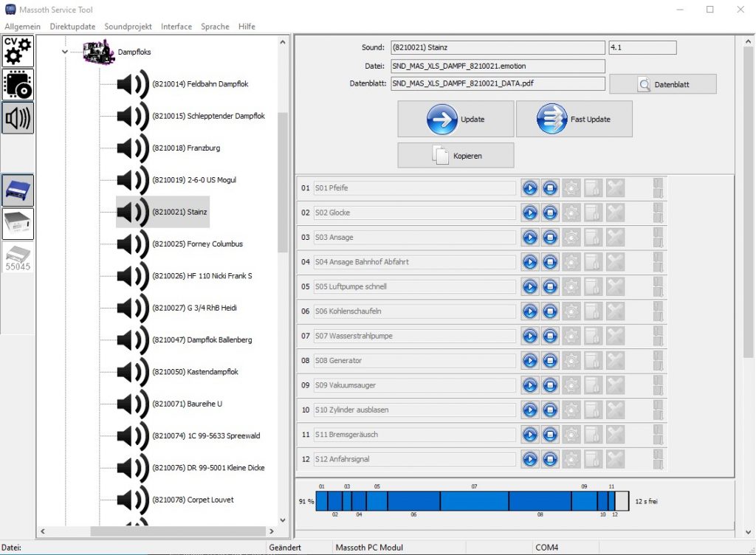Click the speaker icon beside (8210021) Stainz
Screen dimensions: 756x555
click(x=131, y=212)
